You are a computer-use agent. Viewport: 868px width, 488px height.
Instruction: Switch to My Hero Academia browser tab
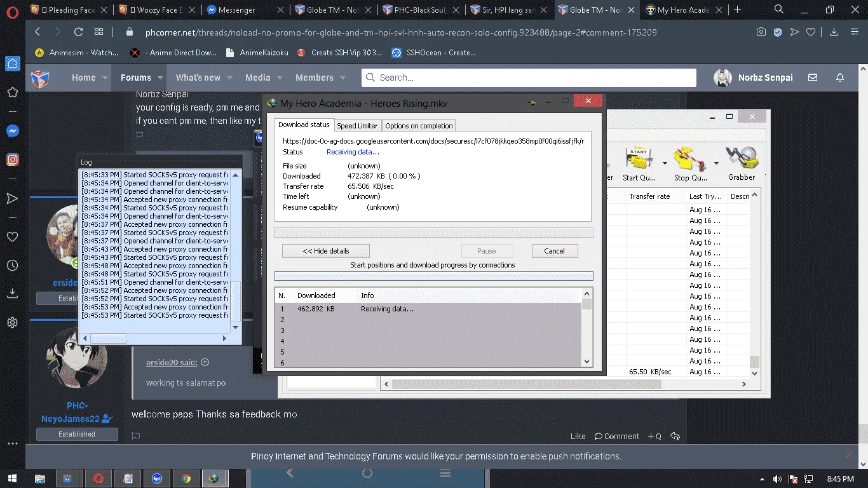tap(684, 10)
